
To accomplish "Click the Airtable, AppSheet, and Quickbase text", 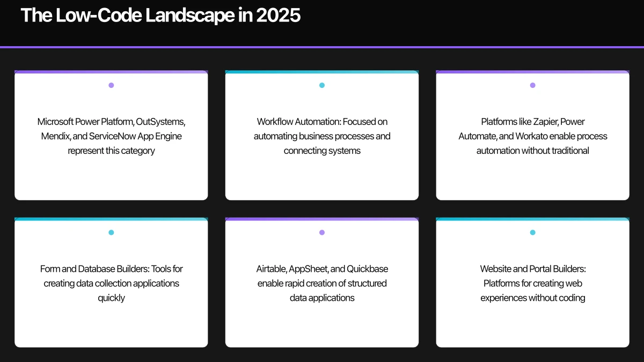I will tap(322, 283).
